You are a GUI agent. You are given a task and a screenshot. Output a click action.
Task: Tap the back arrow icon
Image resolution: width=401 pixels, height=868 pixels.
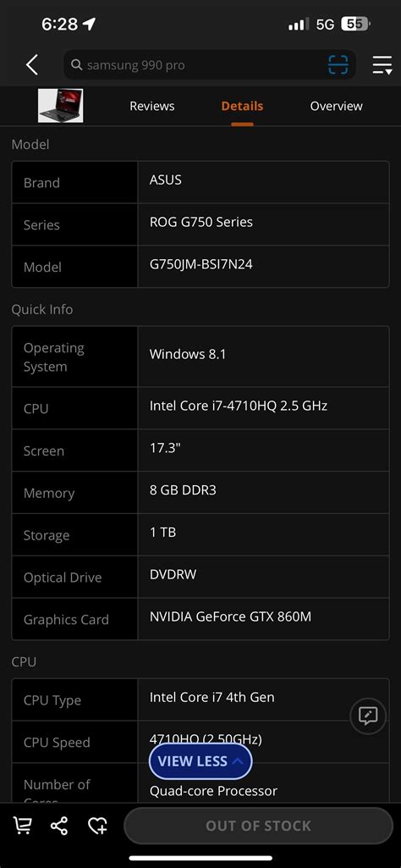coord(32,65)
